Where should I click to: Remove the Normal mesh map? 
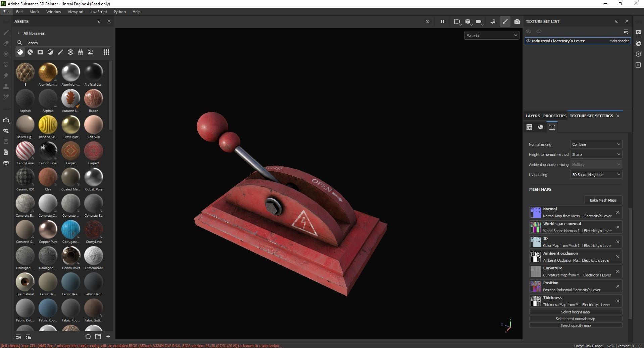(x=617, y=212)
